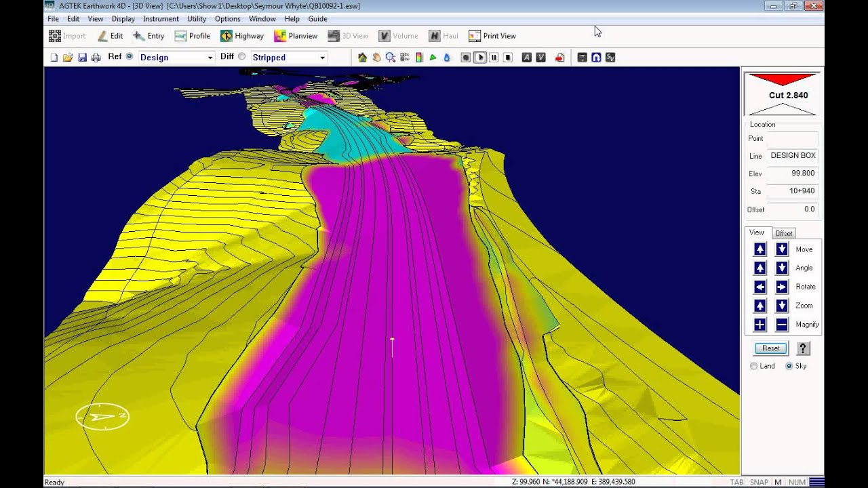
Task: Open the Guide menu
Action: coord(317,19)
